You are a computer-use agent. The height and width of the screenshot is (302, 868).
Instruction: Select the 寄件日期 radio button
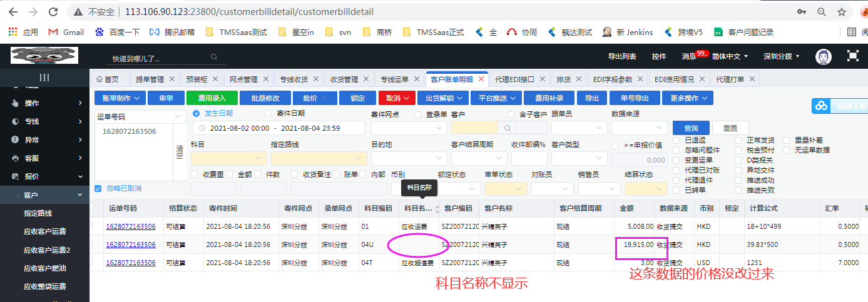click(269, 113)
